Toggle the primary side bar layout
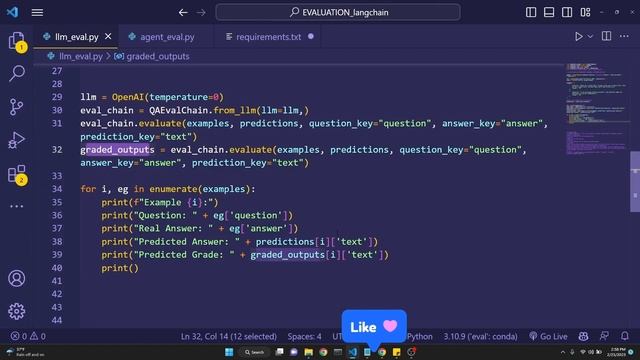Screen dimensions: 640x360 [531, 12]
